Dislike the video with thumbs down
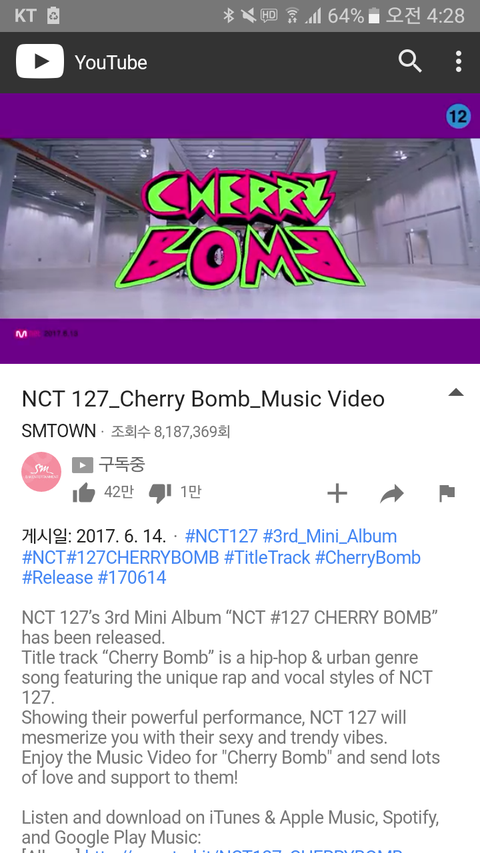The image size is (480, 853). coord(160,493)
